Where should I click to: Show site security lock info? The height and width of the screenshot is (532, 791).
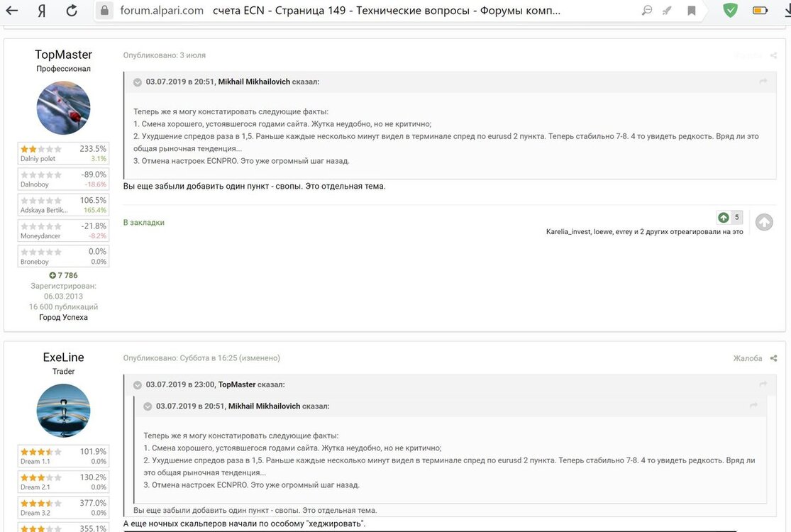pyautogui.click(x=104, y=10)
